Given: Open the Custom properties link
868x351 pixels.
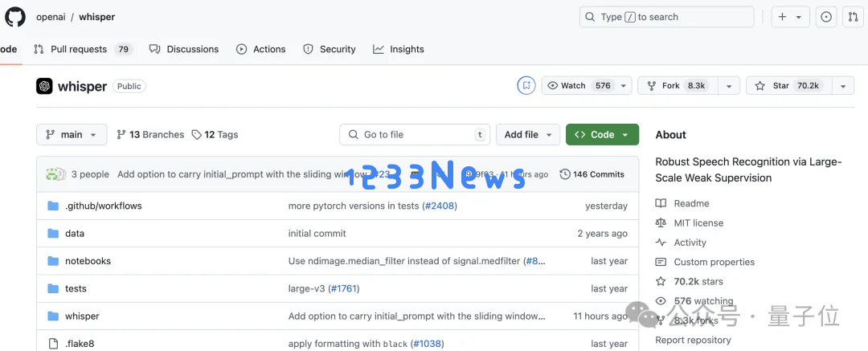Looking at the screenshot, I should tap(714, 262).
